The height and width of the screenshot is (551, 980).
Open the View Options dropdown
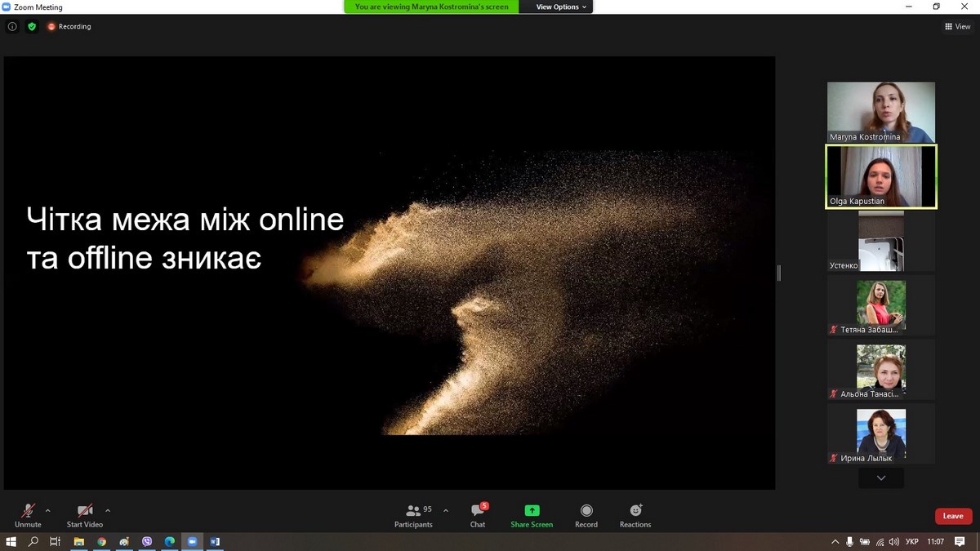(x=561, y=7)
